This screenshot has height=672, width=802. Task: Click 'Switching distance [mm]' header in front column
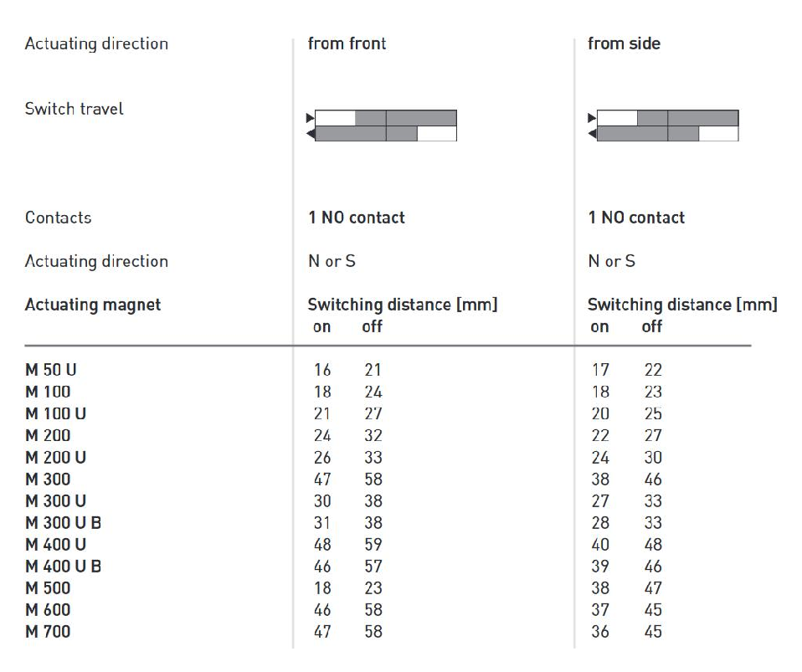click(x=403, y=305)
